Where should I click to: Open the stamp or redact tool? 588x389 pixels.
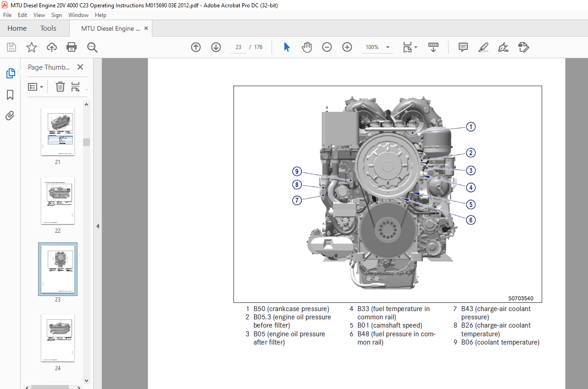point(523,47)
